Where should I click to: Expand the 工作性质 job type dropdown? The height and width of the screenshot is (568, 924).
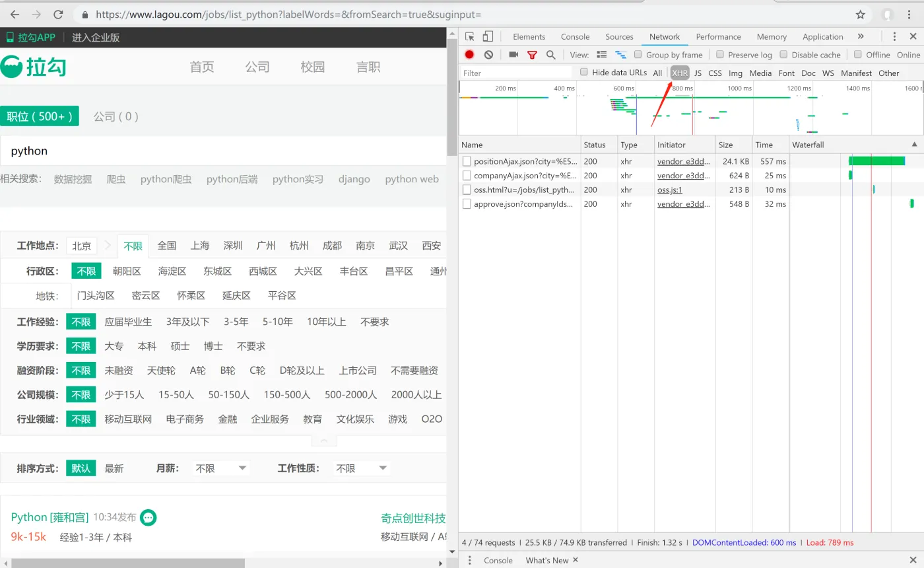pos(361,468)
